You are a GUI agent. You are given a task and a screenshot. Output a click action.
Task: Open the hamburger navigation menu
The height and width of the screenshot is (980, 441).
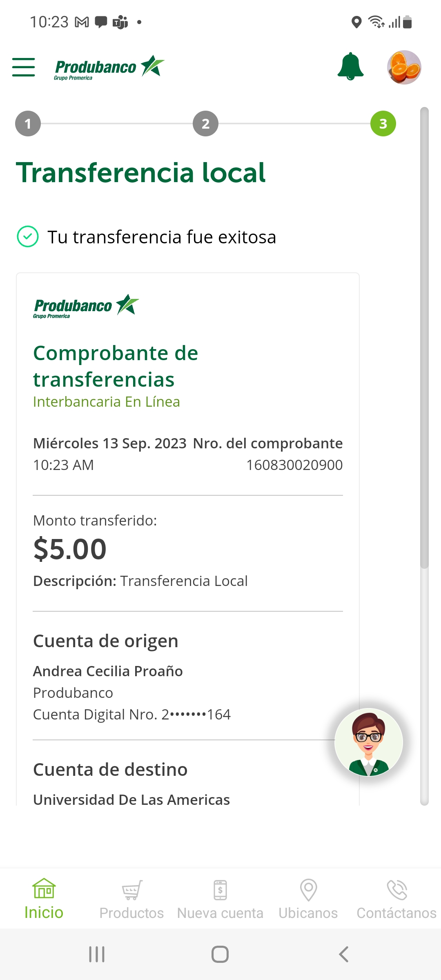(24, 67)
